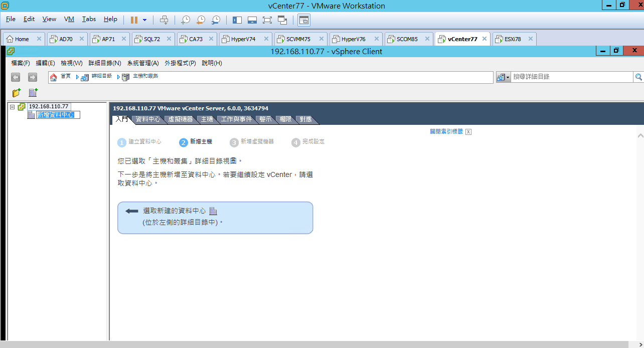Switch to the SCOM85 virtual machine tab
This screenshot has width=644, height=348.
click(407, 39)
